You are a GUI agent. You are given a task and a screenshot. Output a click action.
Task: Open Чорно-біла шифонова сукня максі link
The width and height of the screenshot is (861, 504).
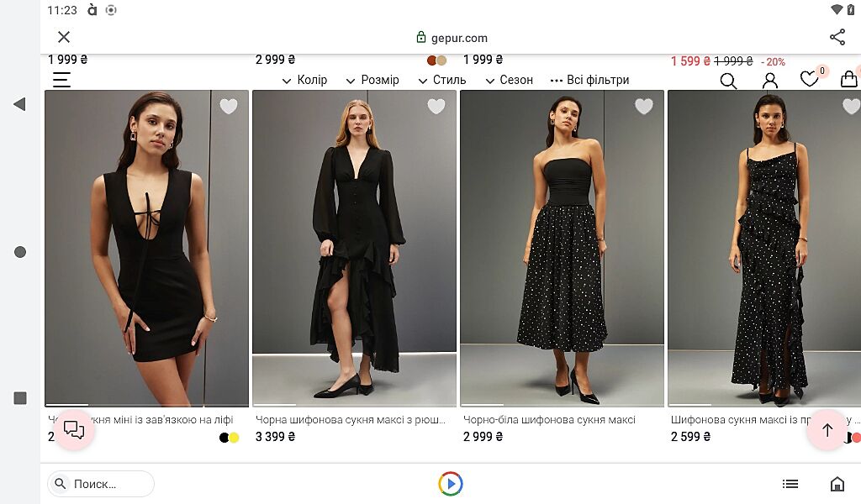coord(549,419)
